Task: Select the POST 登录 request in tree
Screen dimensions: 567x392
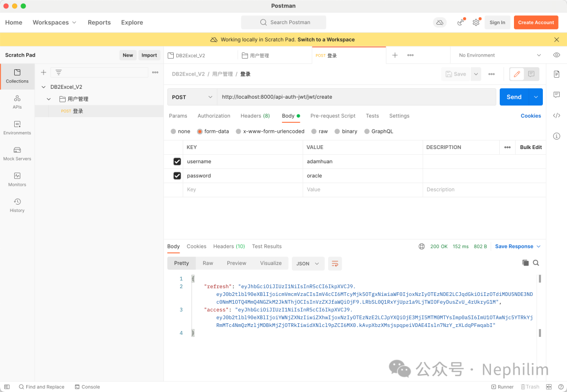Action: tap(99, 111)
